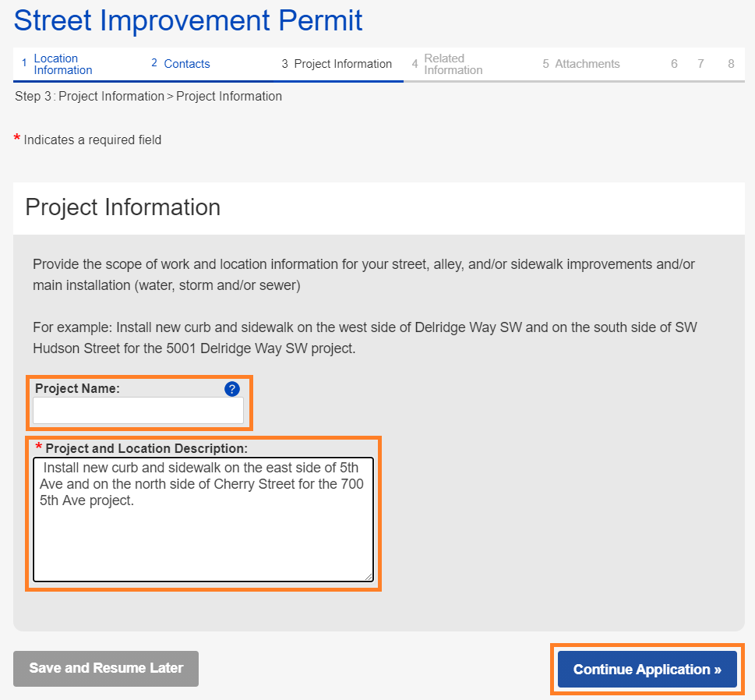Focus the Project Name text field
Viewport: 755px width, 700px height.
pyautogui.click(x=138, y=411)
